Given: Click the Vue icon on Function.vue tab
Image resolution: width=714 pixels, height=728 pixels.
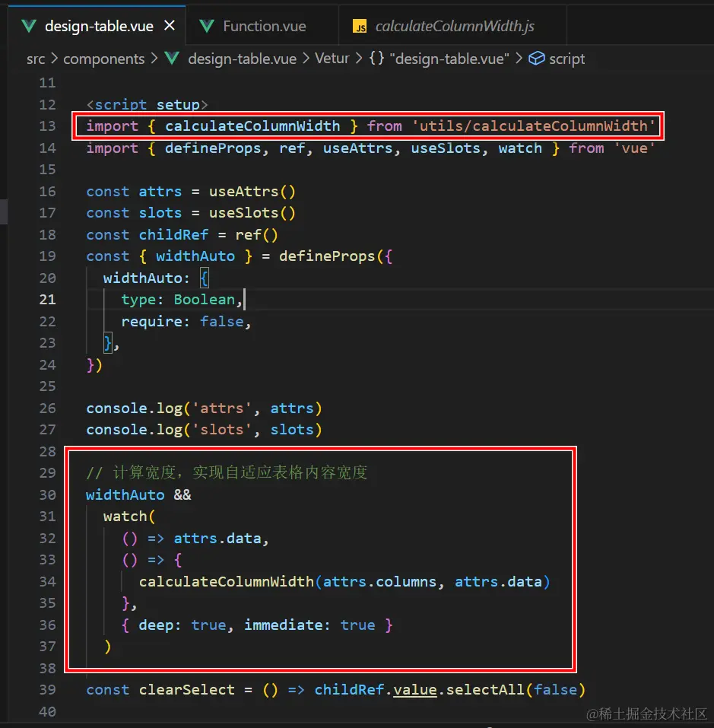Looking at the screenshot, I should click(207, 26).
